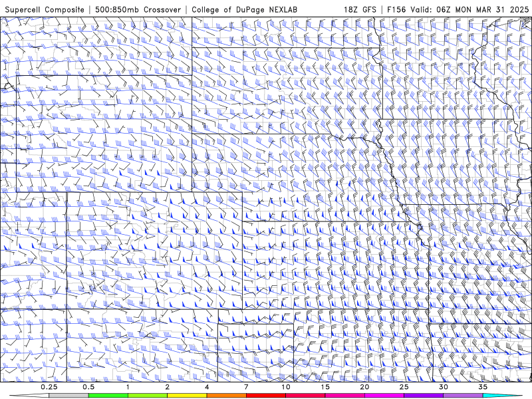
Task: Click the 'F156' forecast hour text
Action: [x=396, y=9]
